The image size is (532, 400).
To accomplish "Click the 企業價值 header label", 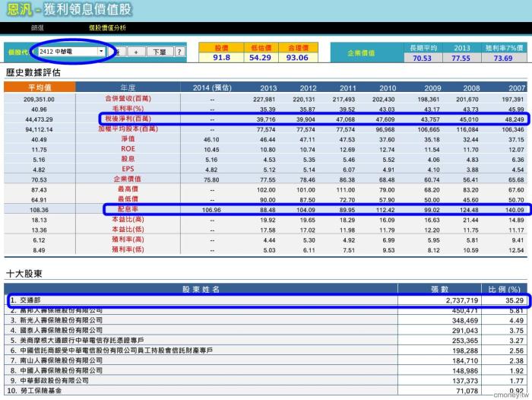I will (x=361, y=53).
